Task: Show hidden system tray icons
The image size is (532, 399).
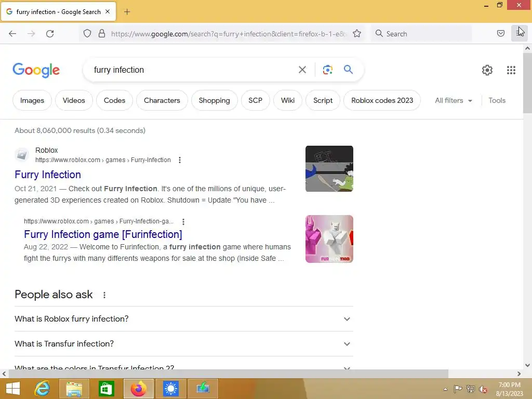Action: click(x=445, y=389)
